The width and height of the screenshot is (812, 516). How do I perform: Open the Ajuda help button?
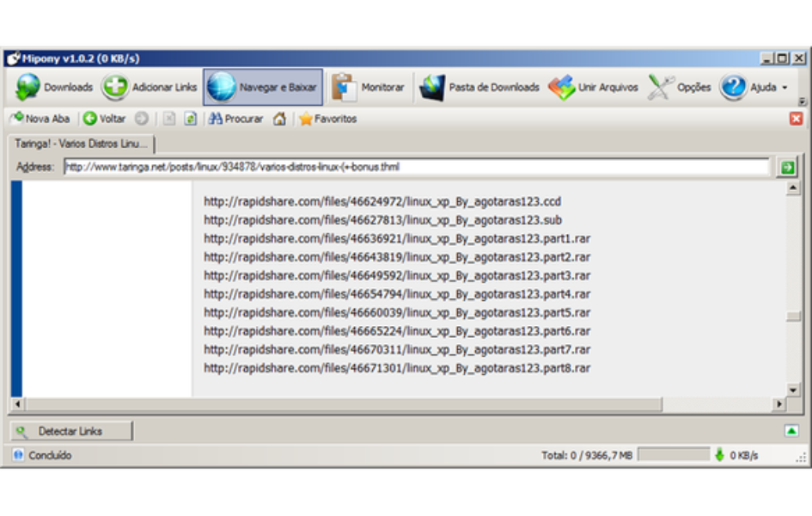[748, 87]
